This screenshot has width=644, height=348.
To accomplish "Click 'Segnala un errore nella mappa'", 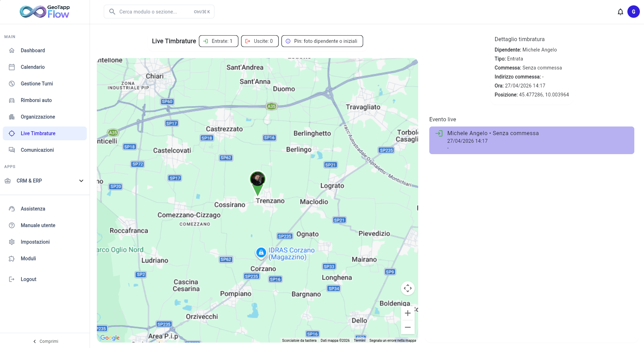I will coord(393,340).
